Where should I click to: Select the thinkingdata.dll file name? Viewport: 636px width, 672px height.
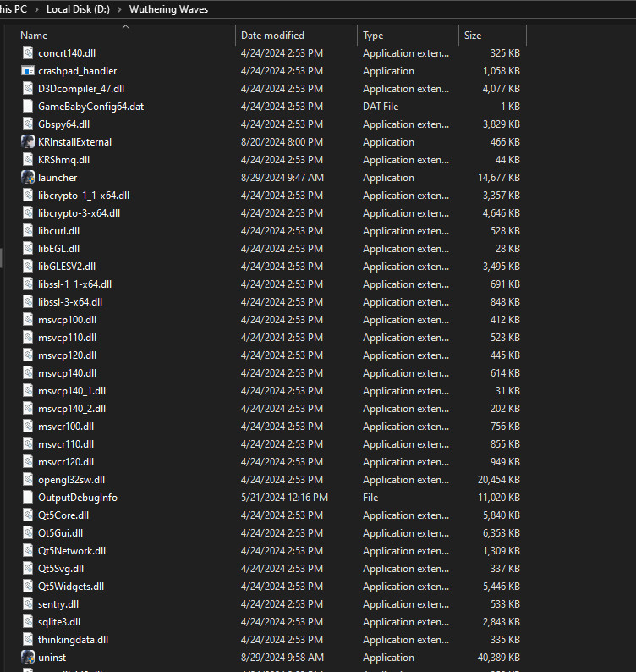[73, 640]
